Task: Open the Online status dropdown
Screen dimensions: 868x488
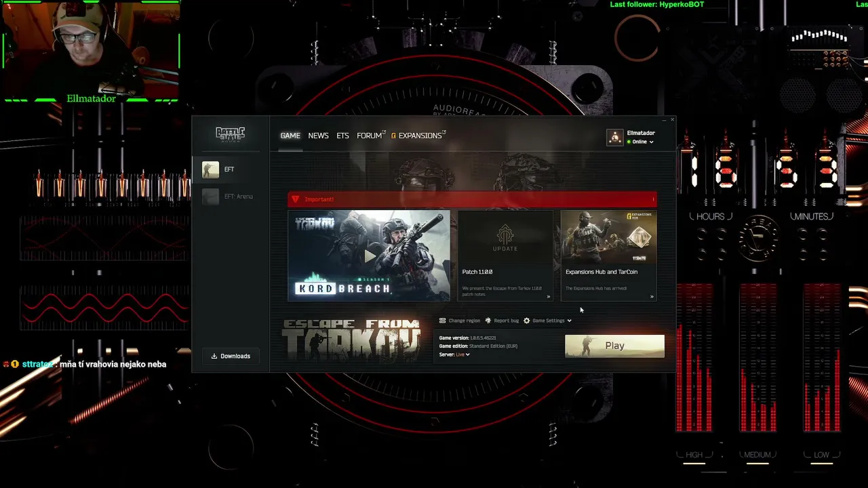Action: 640,142
